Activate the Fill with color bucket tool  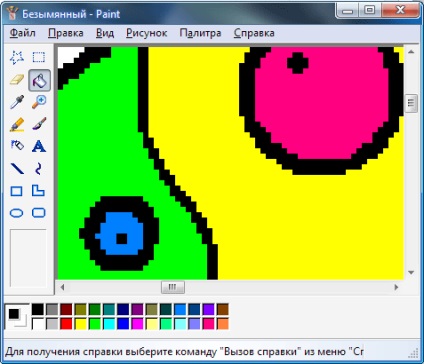[39, 80]
